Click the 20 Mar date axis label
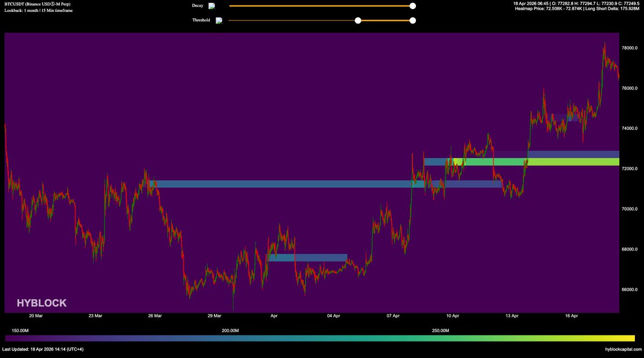Screen dimensions: 644x358 [x=35, y=316]
